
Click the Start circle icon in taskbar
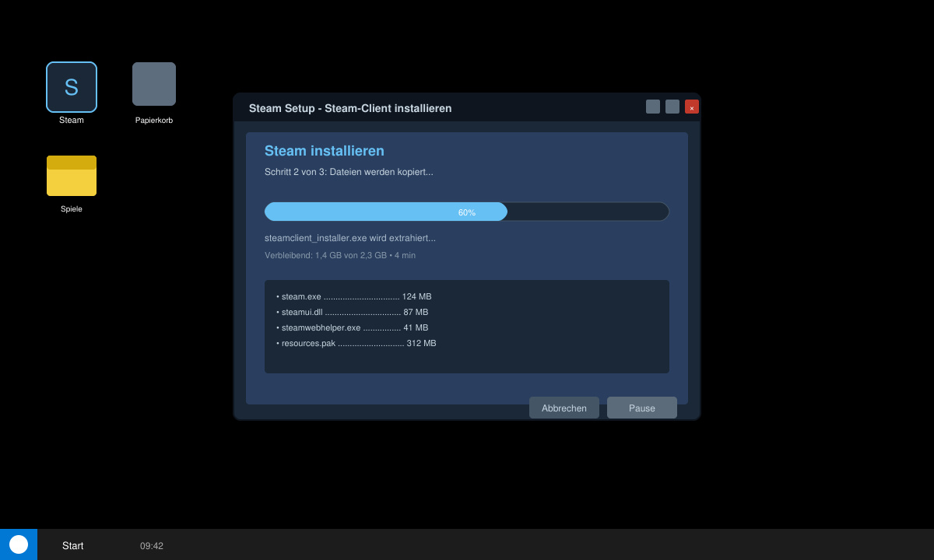point(19,544)
